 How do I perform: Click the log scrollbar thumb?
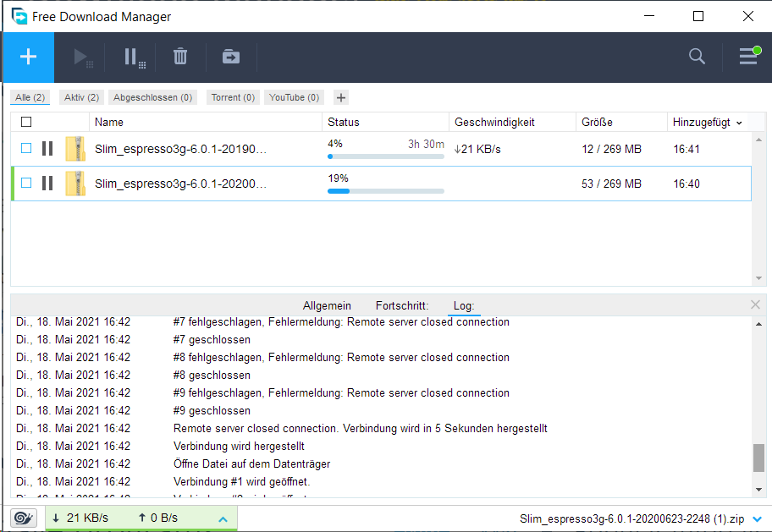758,458
